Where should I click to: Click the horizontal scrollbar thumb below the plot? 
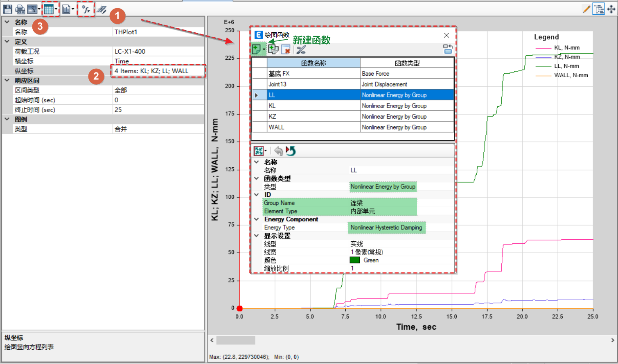pyautogui.click(x=236, y=340)
